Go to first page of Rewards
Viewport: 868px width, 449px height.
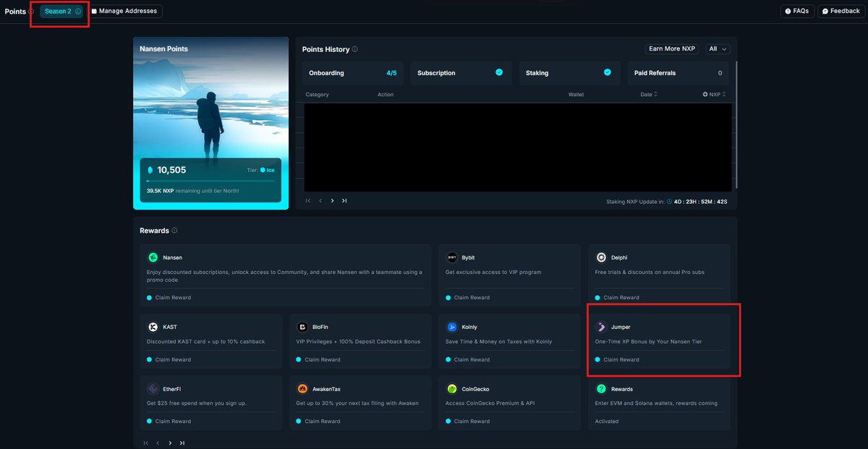point(146,443)
